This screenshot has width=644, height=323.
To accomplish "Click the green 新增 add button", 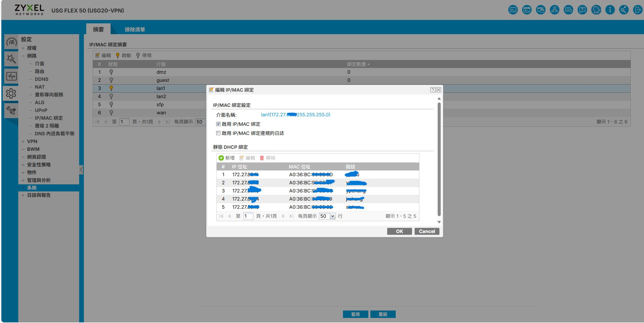I will tap(227, 158).
